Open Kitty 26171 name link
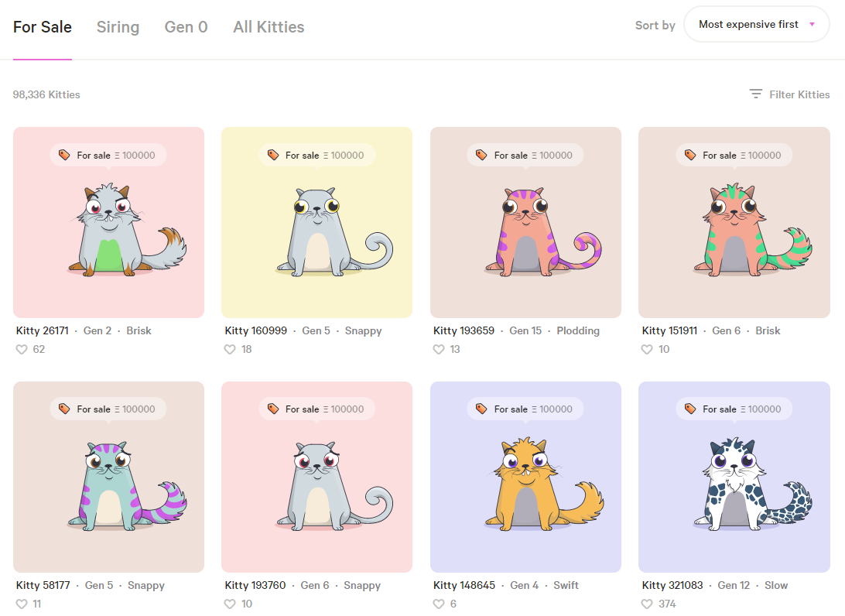 click(43, 330)
